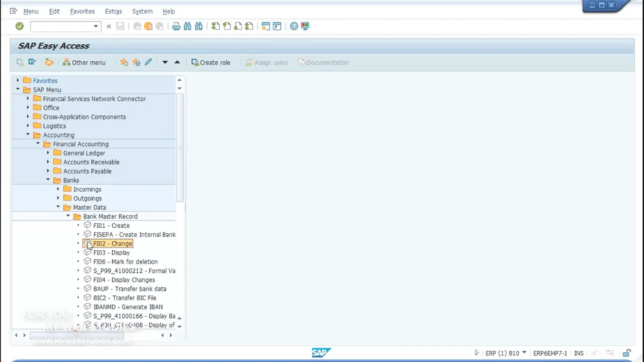Collapse the command field with double chevron
Screen dimensions: 644x362
[x=109, y=26]
